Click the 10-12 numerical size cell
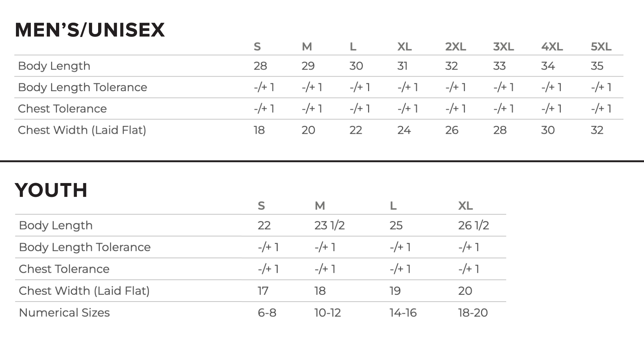 tap(327, 313)
